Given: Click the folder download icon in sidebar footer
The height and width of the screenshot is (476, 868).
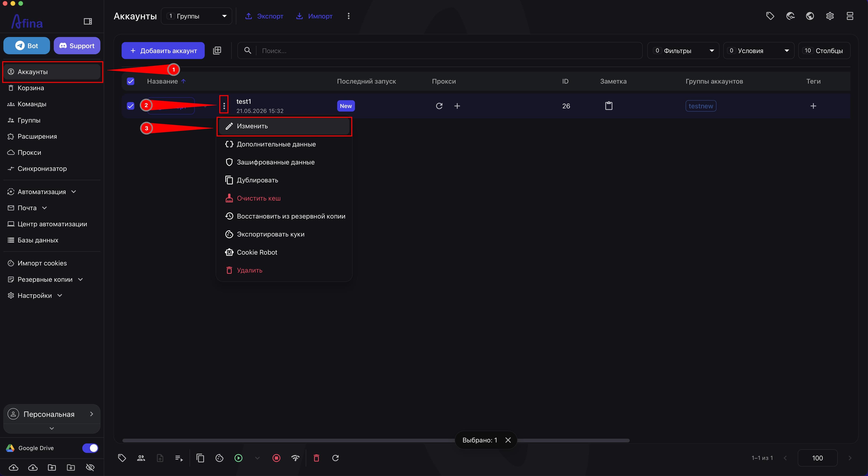Looking at the screenshot, I should pyautogui.click(x=71, y=468).
